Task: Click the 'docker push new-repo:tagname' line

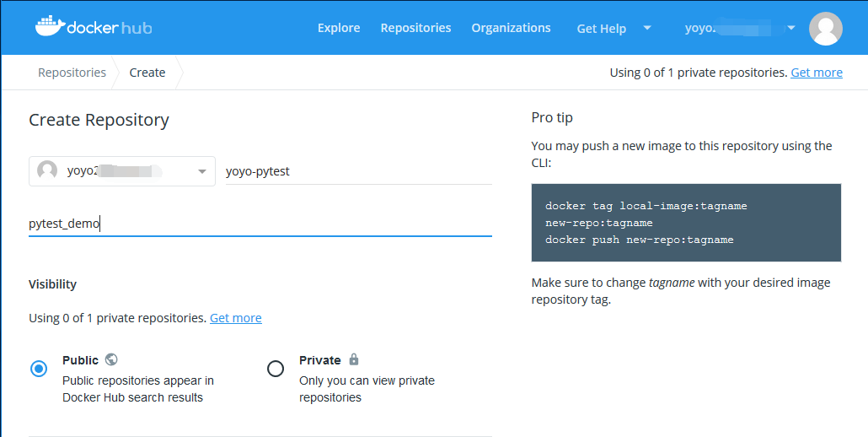Action: tap(640, 240)
